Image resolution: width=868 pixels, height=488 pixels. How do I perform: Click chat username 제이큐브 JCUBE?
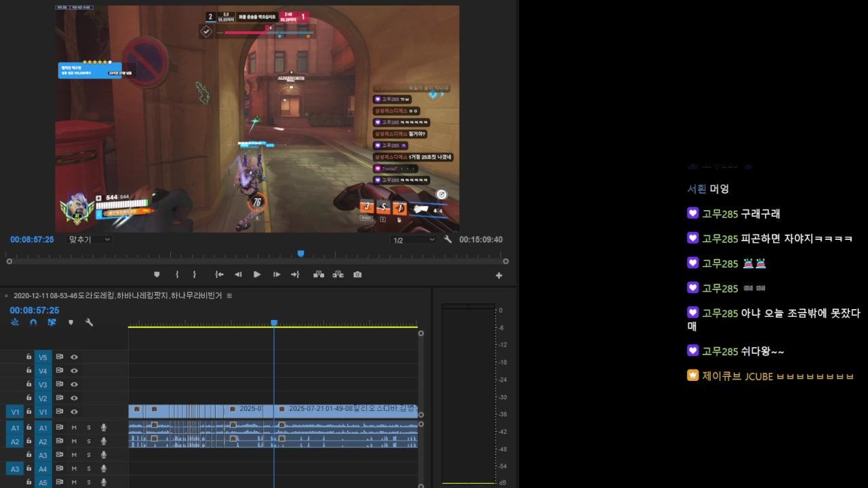click(x=738, y=375)
